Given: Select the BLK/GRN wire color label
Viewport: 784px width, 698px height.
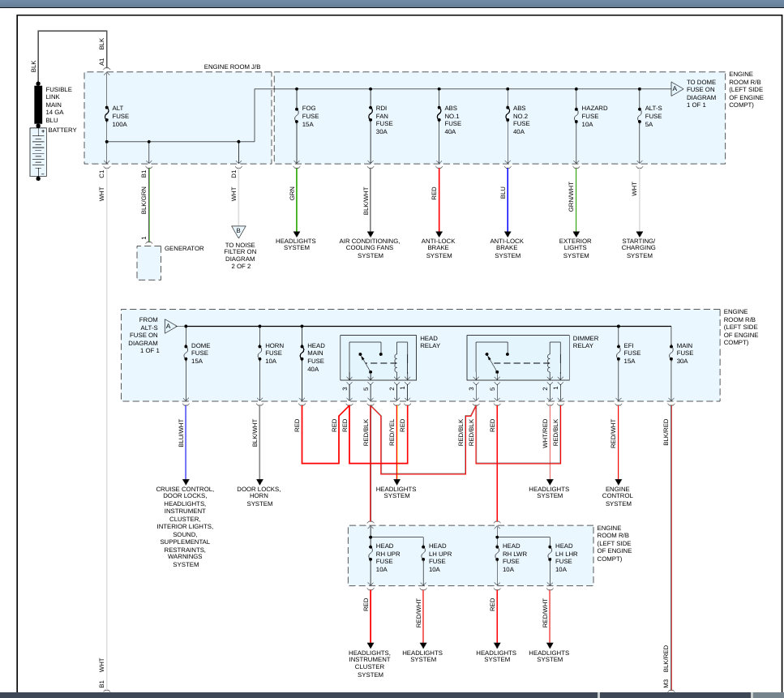Looking at the screenshot, I should pyautogui.click(x=144, y=200).
